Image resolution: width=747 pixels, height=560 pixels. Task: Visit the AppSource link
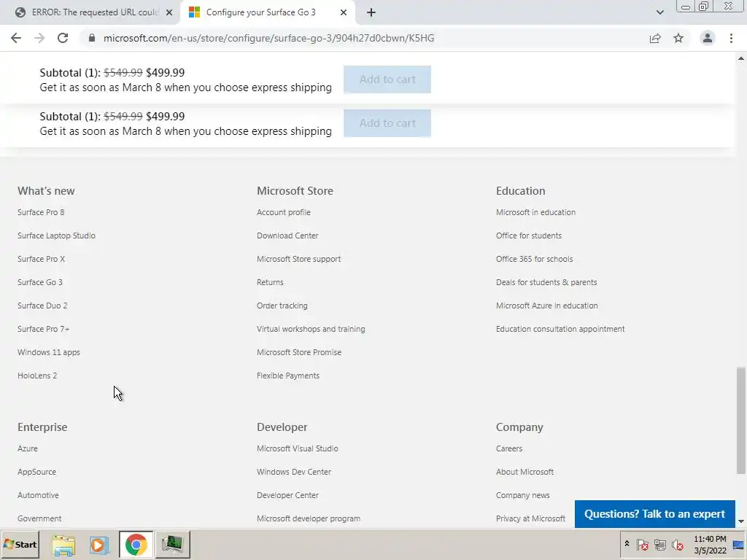tap(36, 472)
